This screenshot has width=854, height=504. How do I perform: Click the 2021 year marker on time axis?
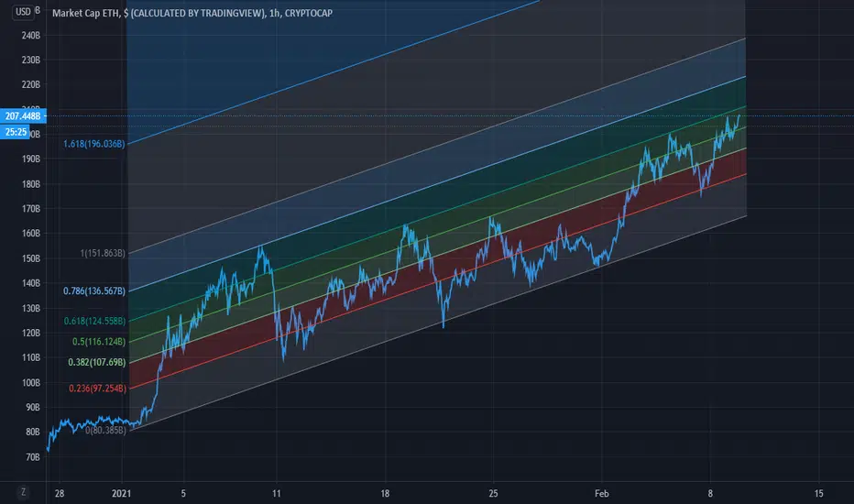pyautogui.click(x=122, y=494)
